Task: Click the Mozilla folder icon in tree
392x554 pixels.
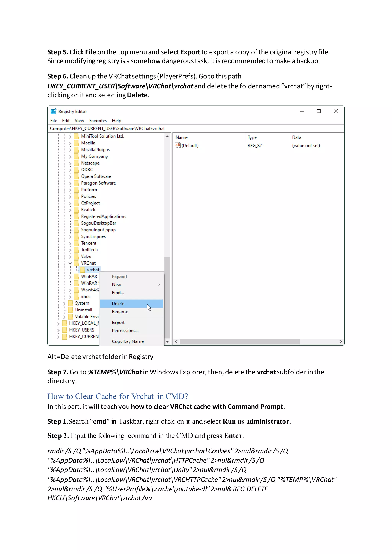Action: (76, 143)
